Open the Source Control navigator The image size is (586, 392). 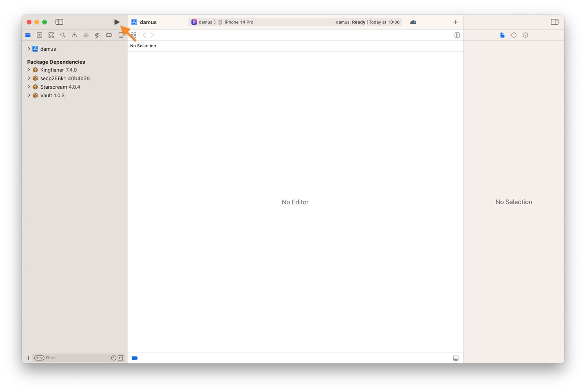pyautogui.click(x=39, y=35)
